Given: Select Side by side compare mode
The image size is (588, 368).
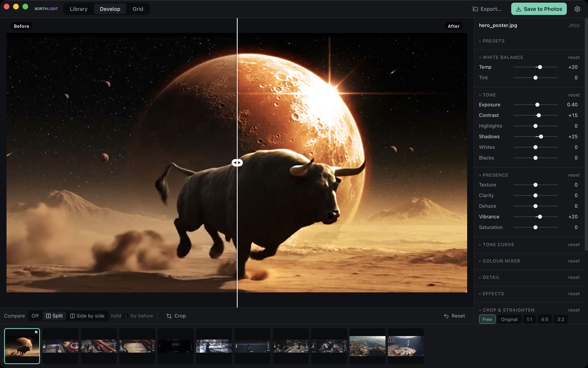Looking at the screenshot, I should point(87,316).
